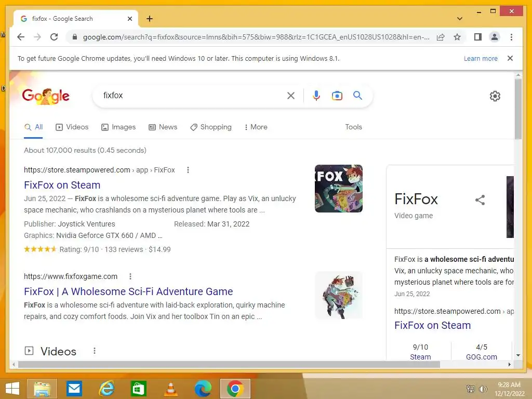Open Steam 9/10 rating link
The width and height of the screenshot is (532, 399).
420,357
